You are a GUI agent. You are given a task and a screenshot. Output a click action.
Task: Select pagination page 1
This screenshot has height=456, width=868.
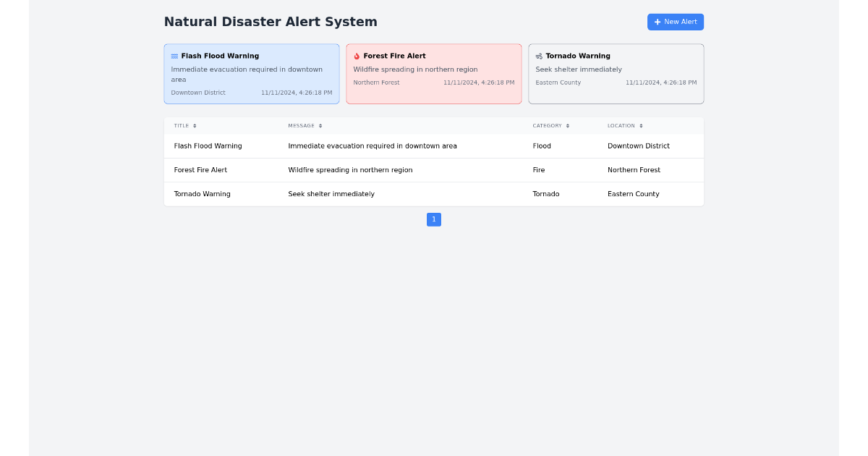434,219
